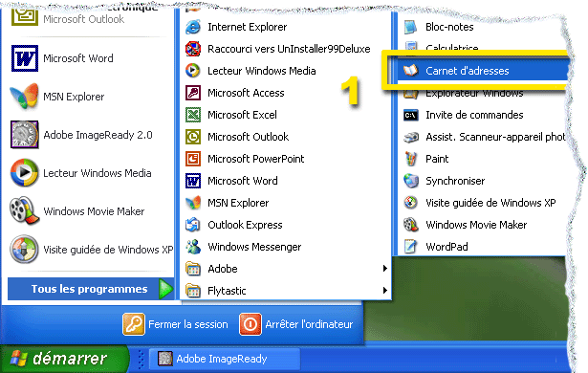Click Raccourci vers UnInstaller99Deluxe text
The image size is (588, 373).
coord(289,49)
